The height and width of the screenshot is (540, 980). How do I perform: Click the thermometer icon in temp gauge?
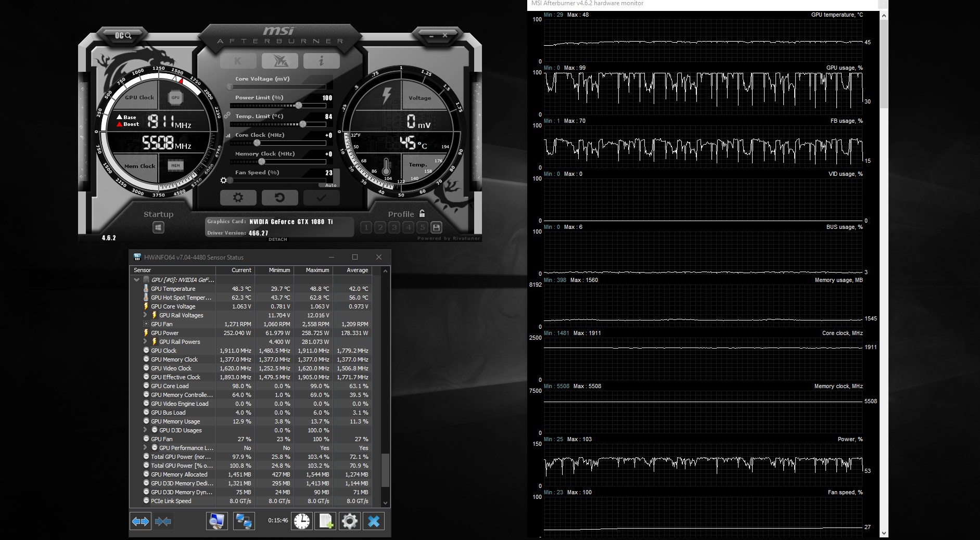tap(386, 167)
